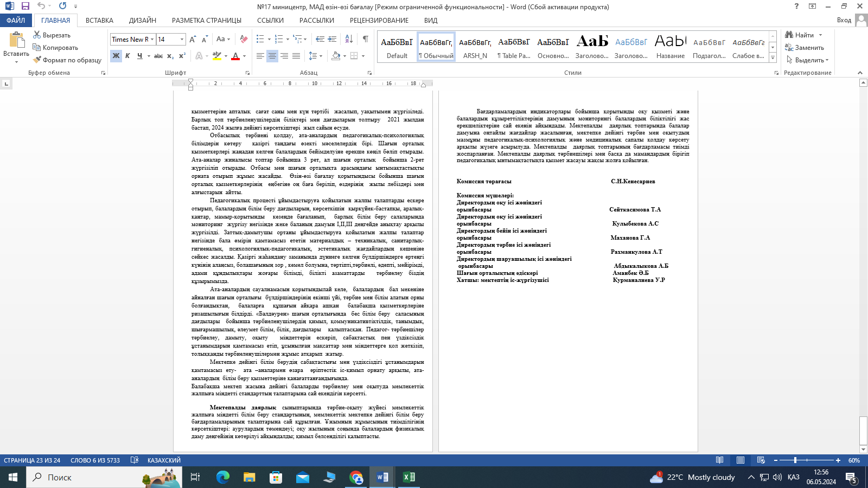Toggle Print Layout view in status bar
Screen dimensions: 868x488
click(x=740, y=460)
